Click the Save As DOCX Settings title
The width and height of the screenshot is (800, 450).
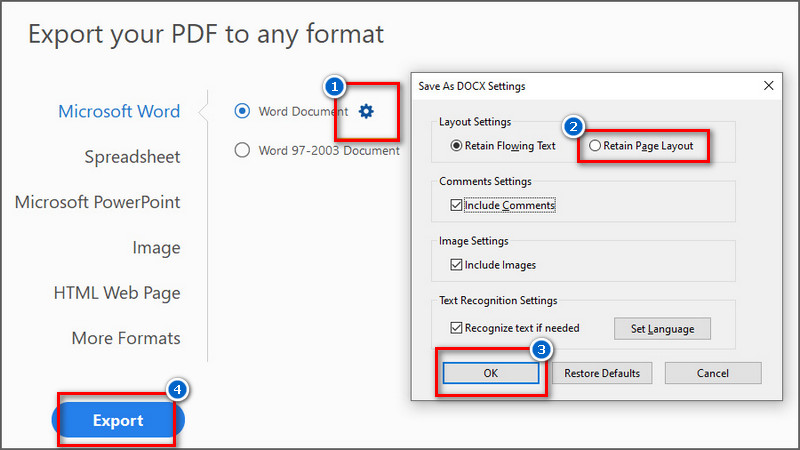click(x=472, y=86)
